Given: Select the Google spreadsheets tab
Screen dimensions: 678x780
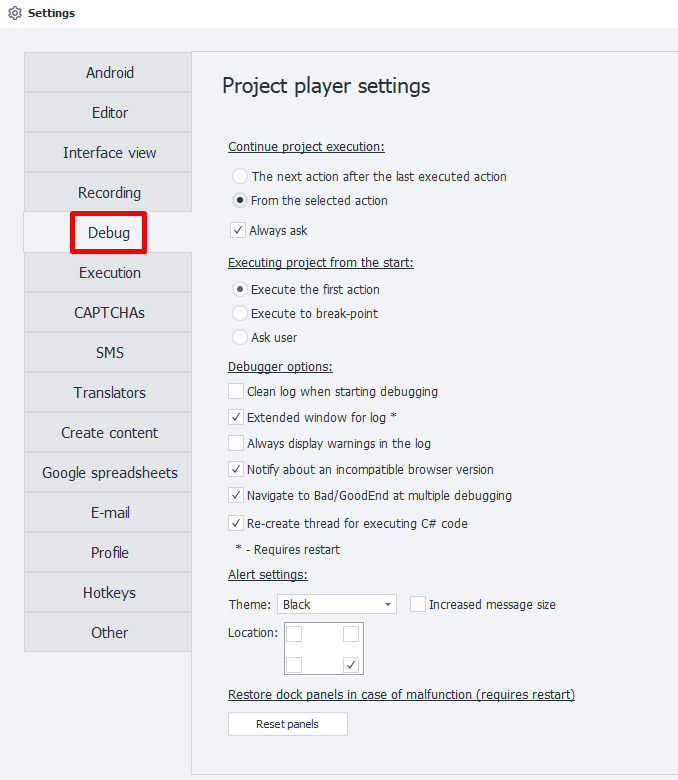Looking at the screenshot, I should click(x=109, y=473).
